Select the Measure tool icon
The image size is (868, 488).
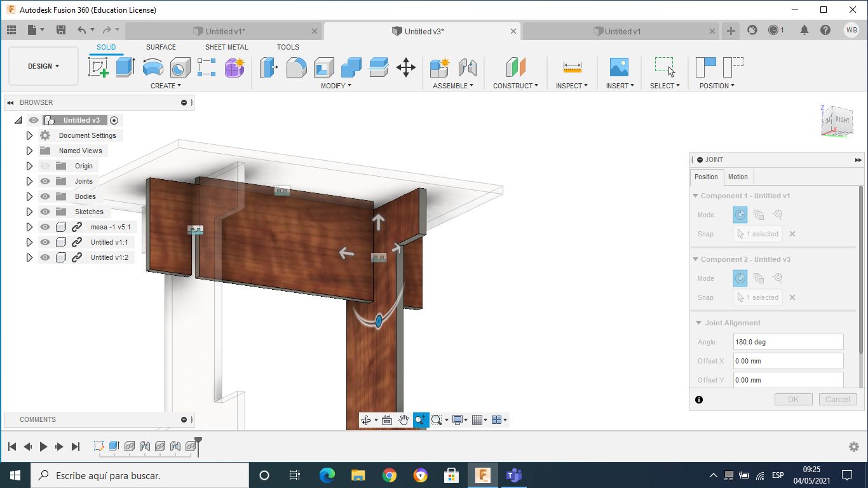(573, 67)
